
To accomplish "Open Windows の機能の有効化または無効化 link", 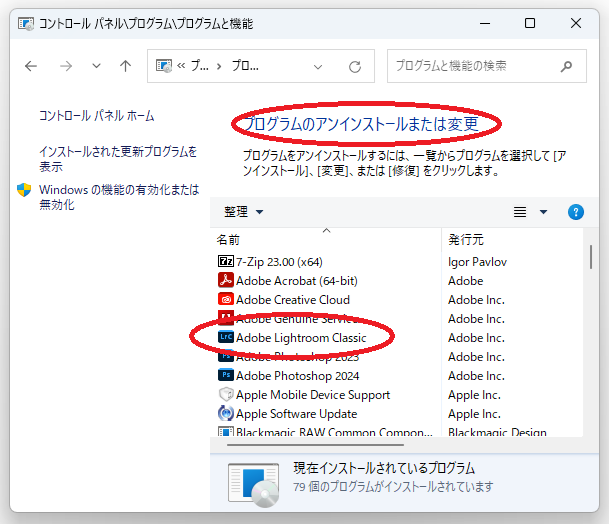I will click(119, 197).
